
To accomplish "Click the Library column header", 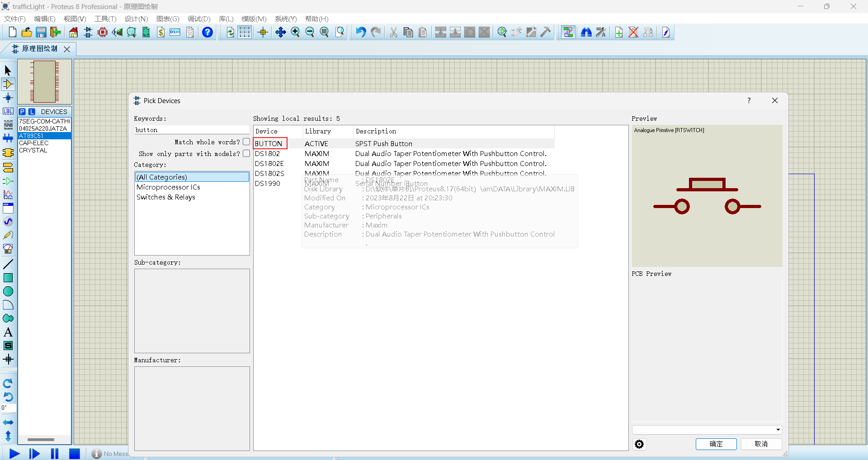I will pos(328,131).
